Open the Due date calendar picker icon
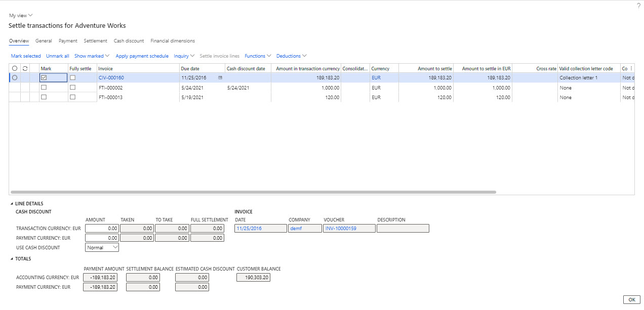 (x=220, y=78)
